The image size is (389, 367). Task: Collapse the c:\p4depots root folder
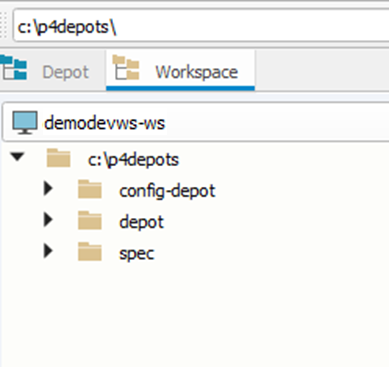coord(18,156)
